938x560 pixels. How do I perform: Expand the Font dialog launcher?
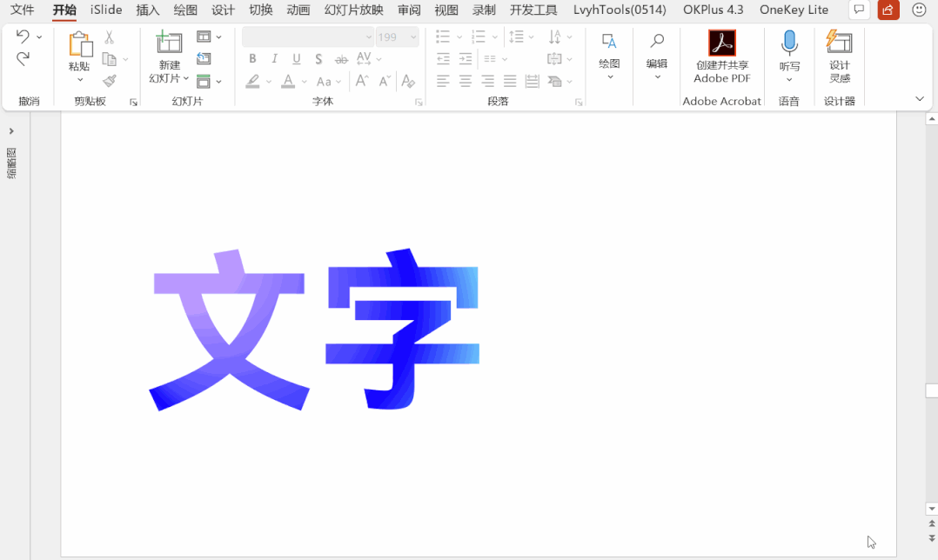coord(419,103)
